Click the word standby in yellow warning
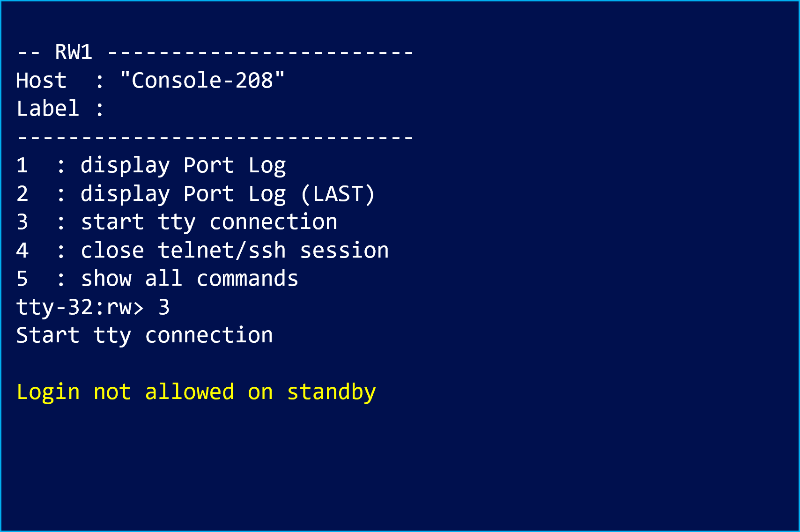This screenshot has height=532, width=800. (x=331, y=392)
